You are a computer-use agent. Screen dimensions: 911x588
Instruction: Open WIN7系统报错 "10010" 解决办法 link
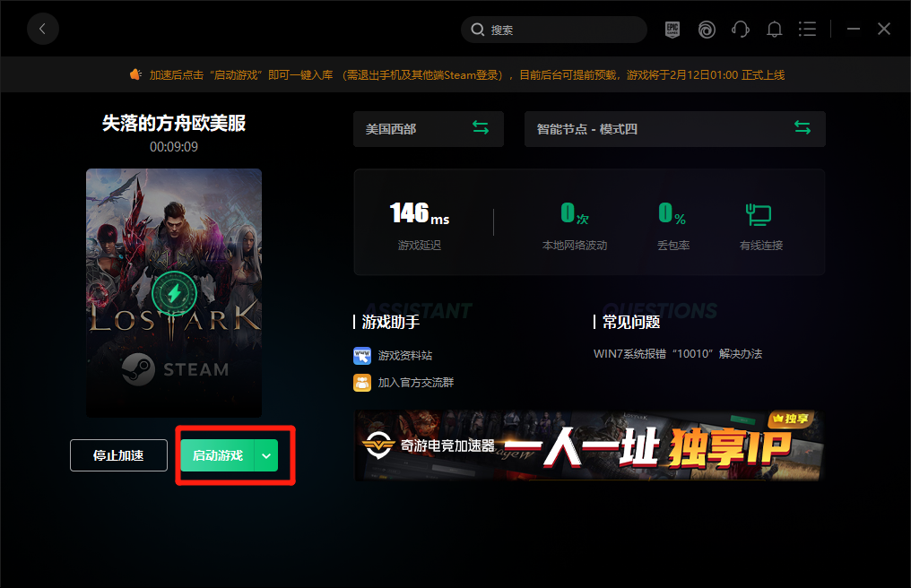(678, 354)
